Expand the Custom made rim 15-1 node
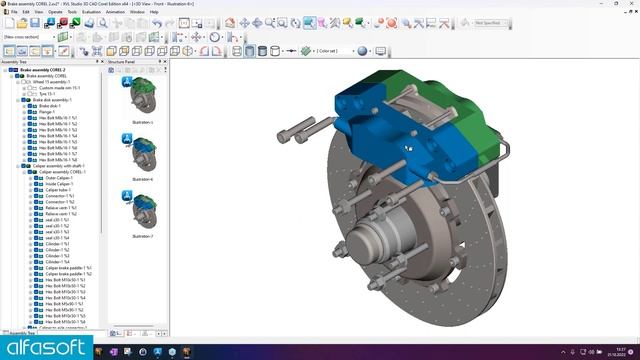Viewport: 640px width, 360px height. [x=24, y=88]
